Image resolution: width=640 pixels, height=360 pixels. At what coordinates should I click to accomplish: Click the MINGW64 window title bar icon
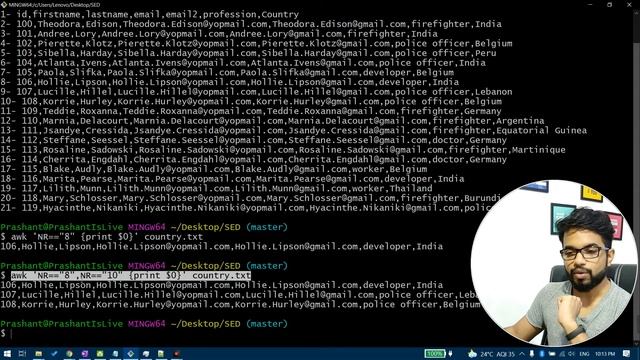coord(4,4)
